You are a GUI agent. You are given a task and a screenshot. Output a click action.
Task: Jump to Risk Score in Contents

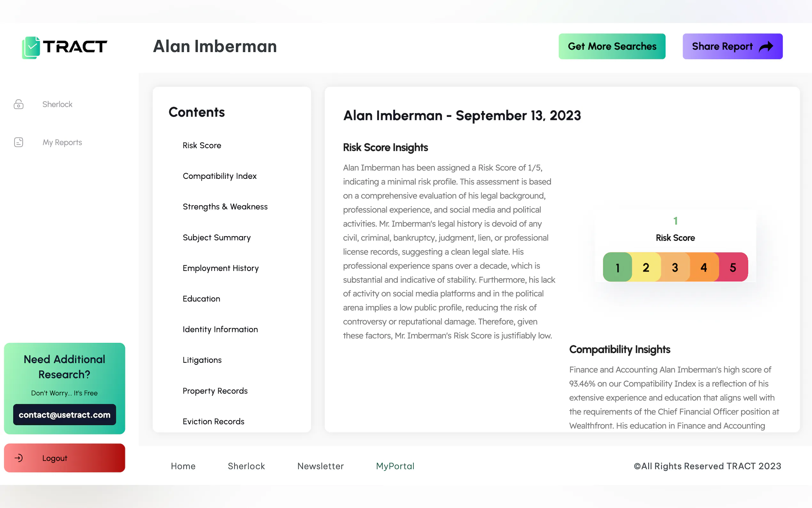point(202,146)
